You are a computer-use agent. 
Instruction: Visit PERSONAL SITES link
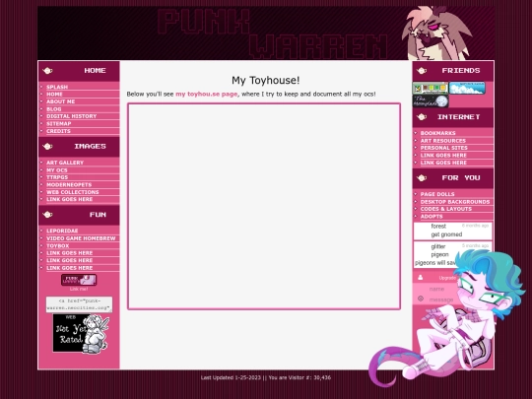(443, 148)
